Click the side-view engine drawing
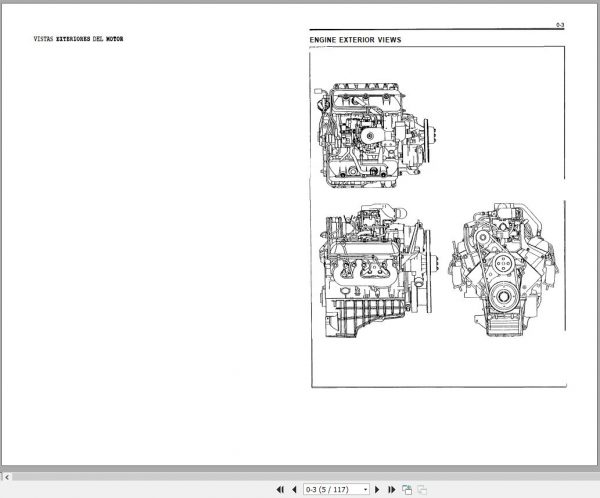 click(379, 270)
